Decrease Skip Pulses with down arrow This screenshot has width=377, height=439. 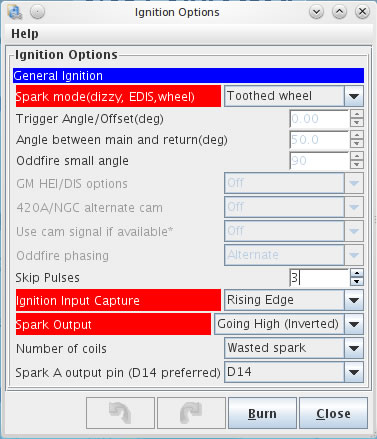[x=357, y=282]
